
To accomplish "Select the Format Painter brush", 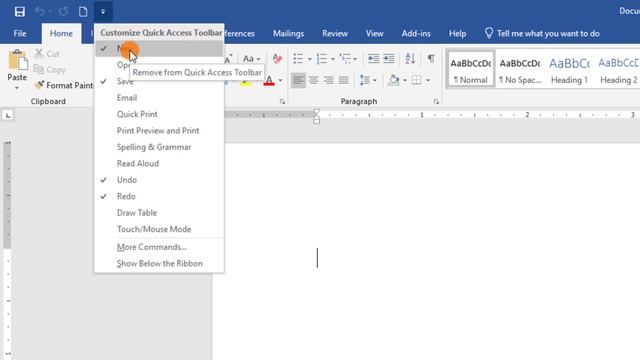I will (64, 85).
